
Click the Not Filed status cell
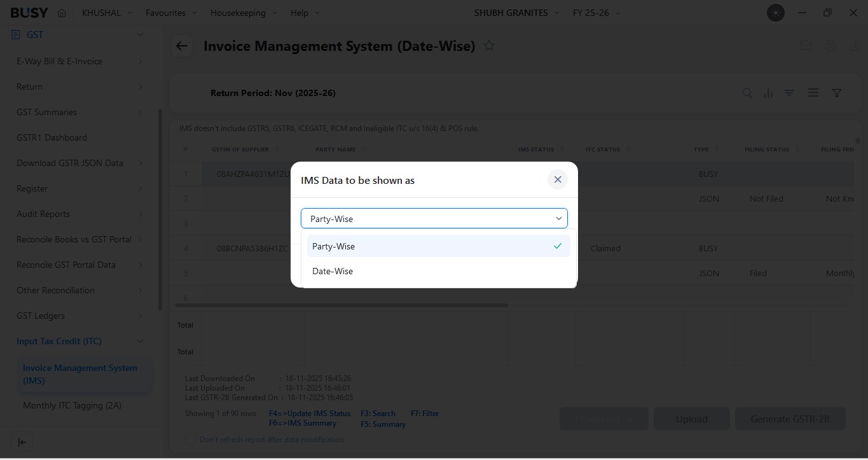[766, 199]
